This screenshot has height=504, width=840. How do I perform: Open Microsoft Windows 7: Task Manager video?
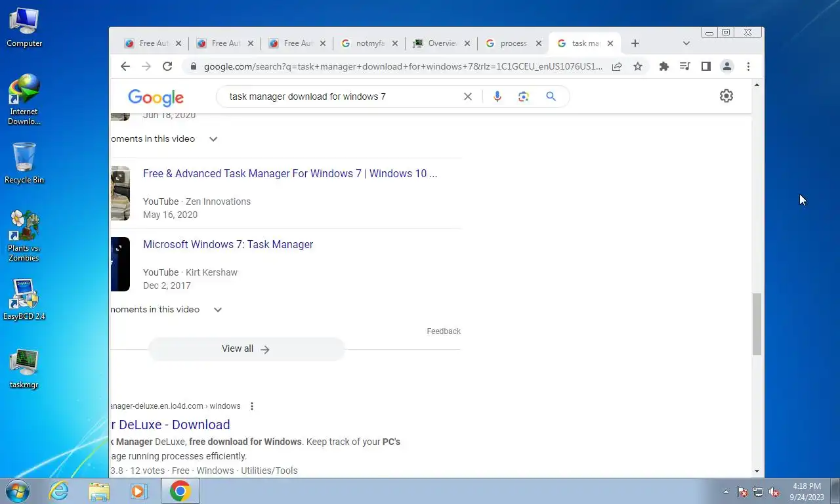[228, 245]
